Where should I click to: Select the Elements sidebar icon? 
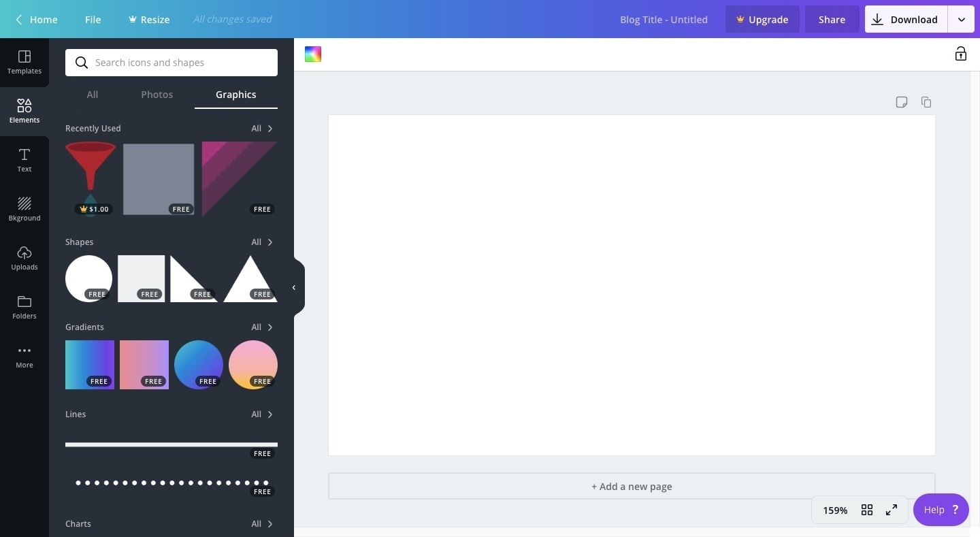coord(24,111)
